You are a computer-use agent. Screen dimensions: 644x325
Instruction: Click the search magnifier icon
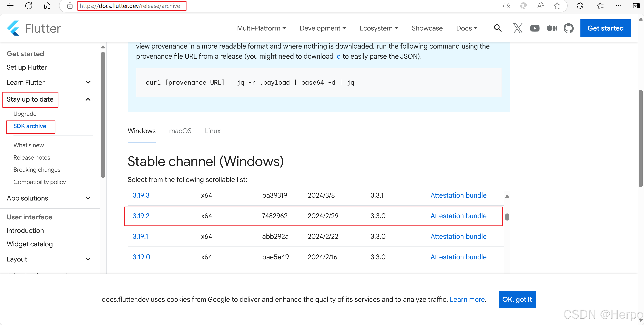497,28
